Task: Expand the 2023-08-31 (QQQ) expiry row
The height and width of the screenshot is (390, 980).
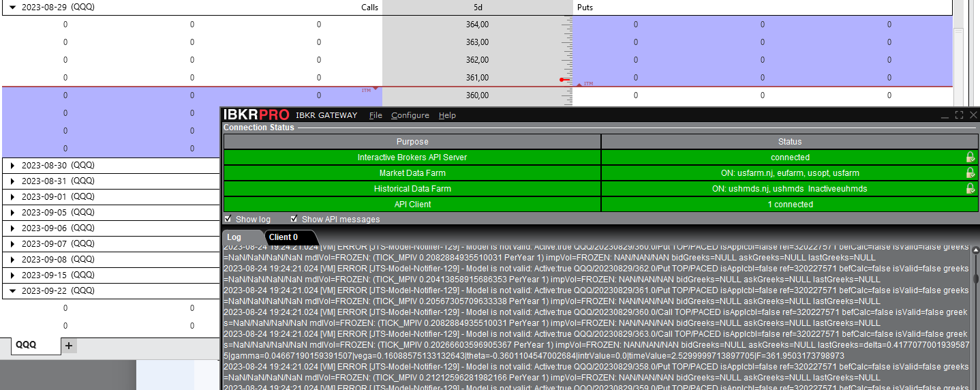Action: click(x=12, y=181)
